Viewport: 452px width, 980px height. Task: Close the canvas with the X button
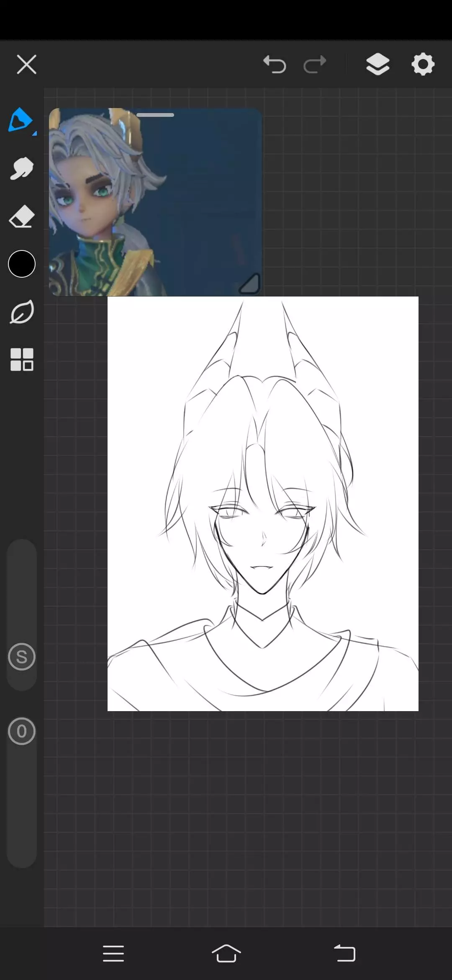pos(26,64)
